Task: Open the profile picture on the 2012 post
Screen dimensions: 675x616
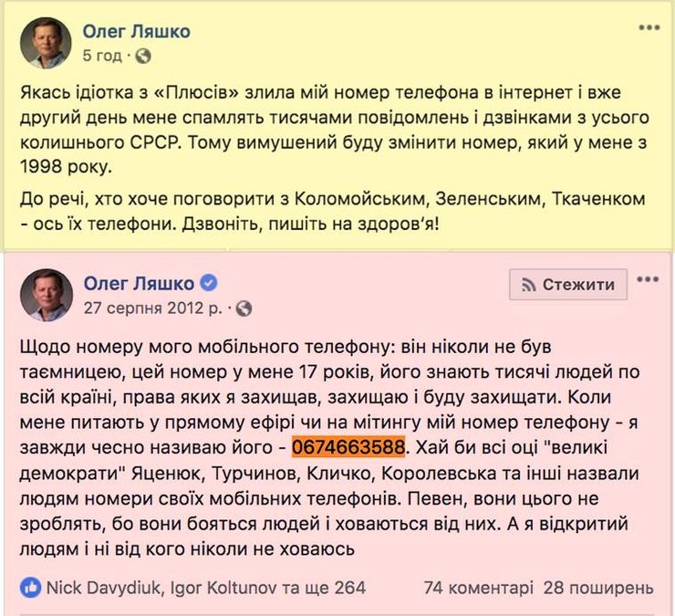Action: pos(45,294)
